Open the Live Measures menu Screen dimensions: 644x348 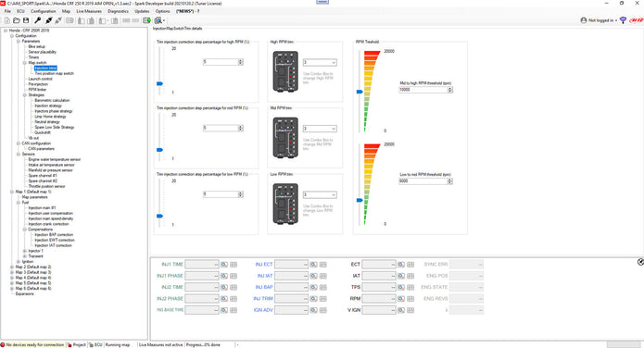tap(89, 11)
